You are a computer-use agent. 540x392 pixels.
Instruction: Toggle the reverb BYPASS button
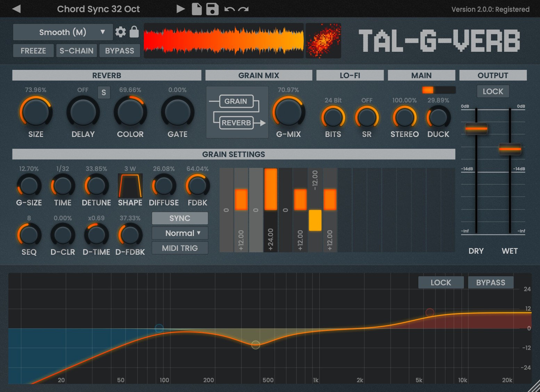click(x=120, y=51)
